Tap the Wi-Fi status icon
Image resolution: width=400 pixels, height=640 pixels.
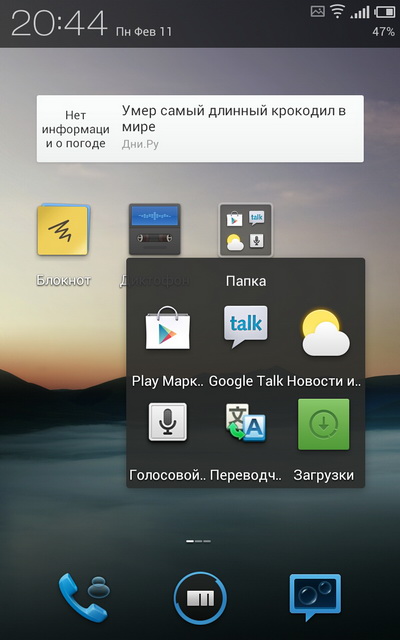tap(337, 12)
